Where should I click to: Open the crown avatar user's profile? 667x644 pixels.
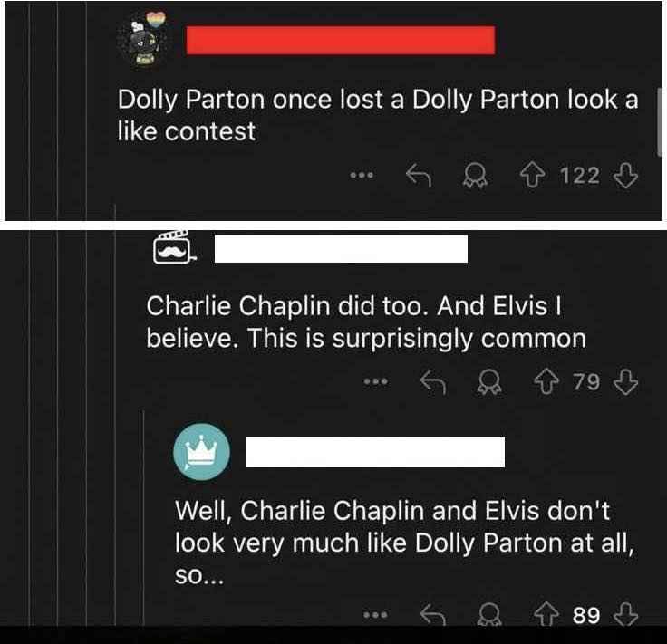tap(201, 452)
